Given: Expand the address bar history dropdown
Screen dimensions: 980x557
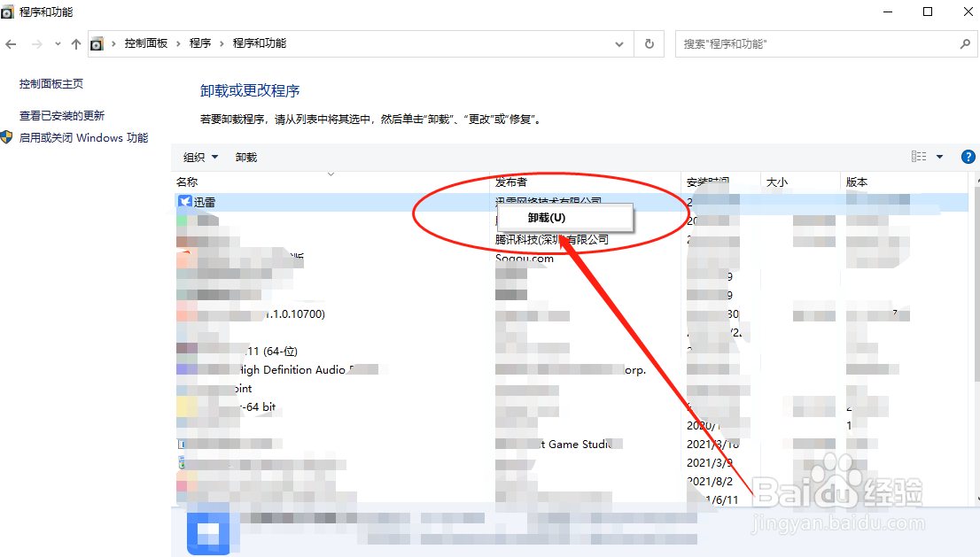Looking at the screenshot, I should [618, 43].
